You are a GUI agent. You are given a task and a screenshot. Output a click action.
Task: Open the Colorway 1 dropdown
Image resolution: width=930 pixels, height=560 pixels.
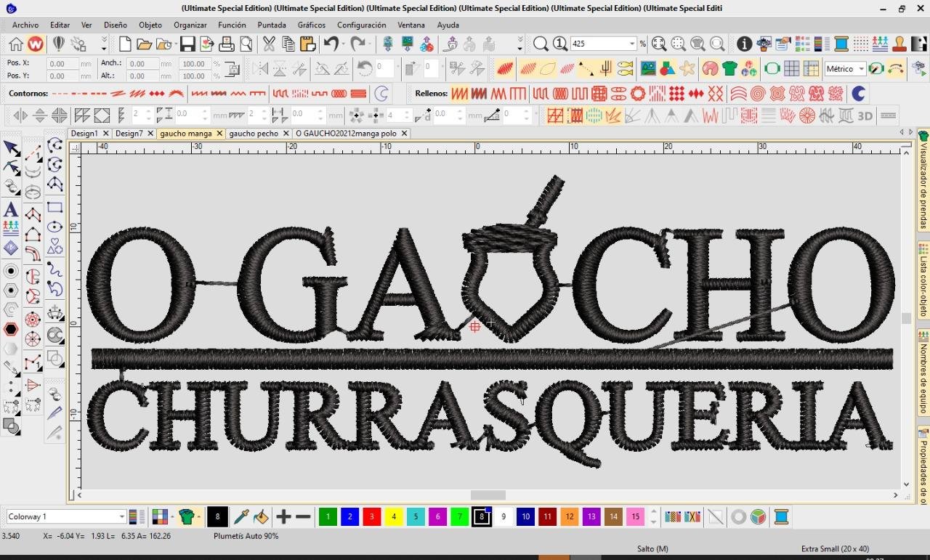point(121,517)
